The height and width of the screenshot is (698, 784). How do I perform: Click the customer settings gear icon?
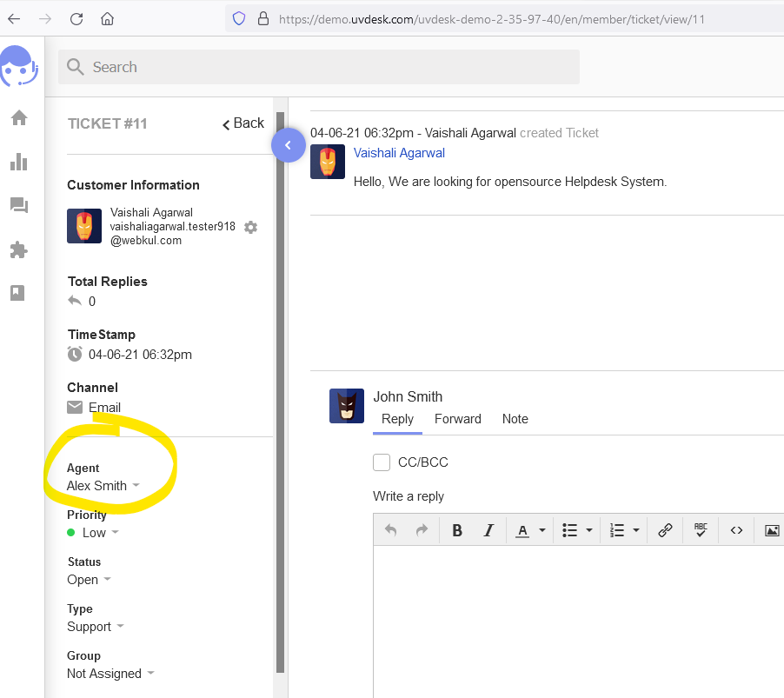(250, 227)
